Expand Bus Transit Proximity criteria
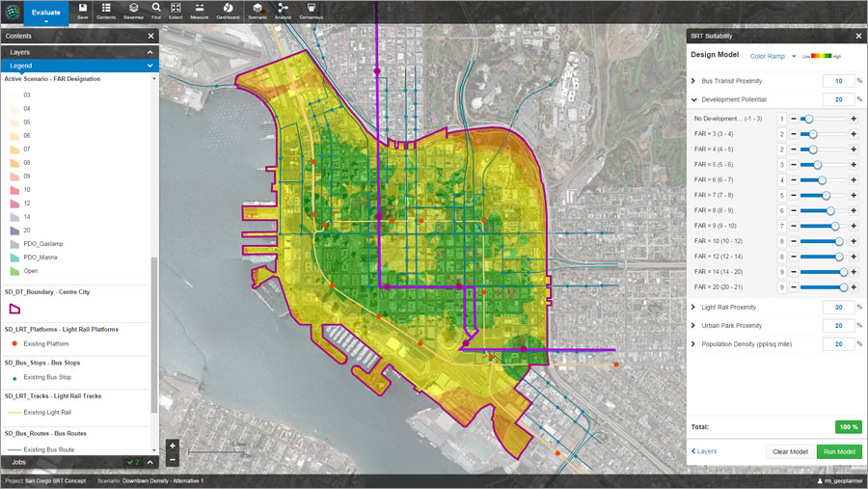The image size is (868, 489). point(693,81)
